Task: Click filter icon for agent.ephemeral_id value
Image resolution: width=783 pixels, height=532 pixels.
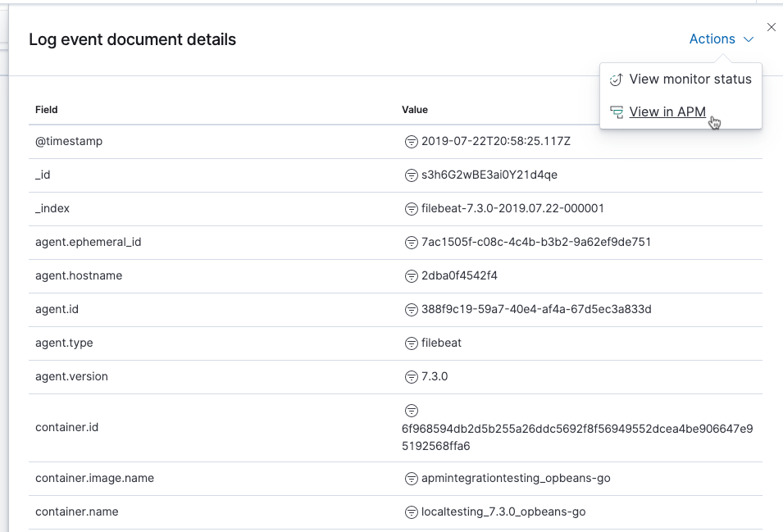Action: pos(411,243)
